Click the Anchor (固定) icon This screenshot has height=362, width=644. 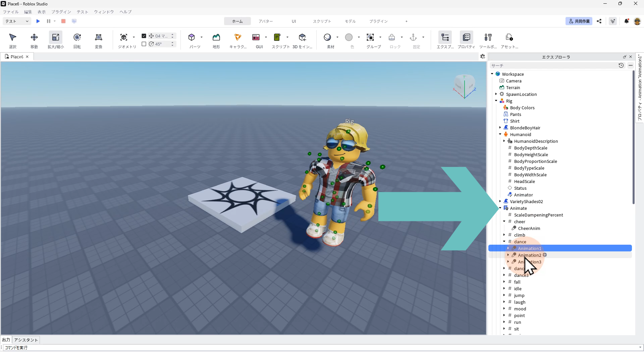pyautogui.click(x=413, y=37)
